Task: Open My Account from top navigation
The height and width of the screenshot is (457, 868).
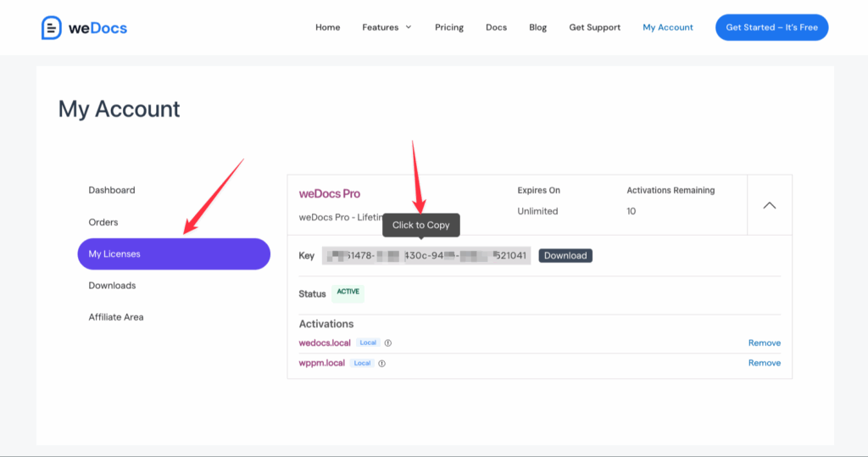Action: (667, 27)
